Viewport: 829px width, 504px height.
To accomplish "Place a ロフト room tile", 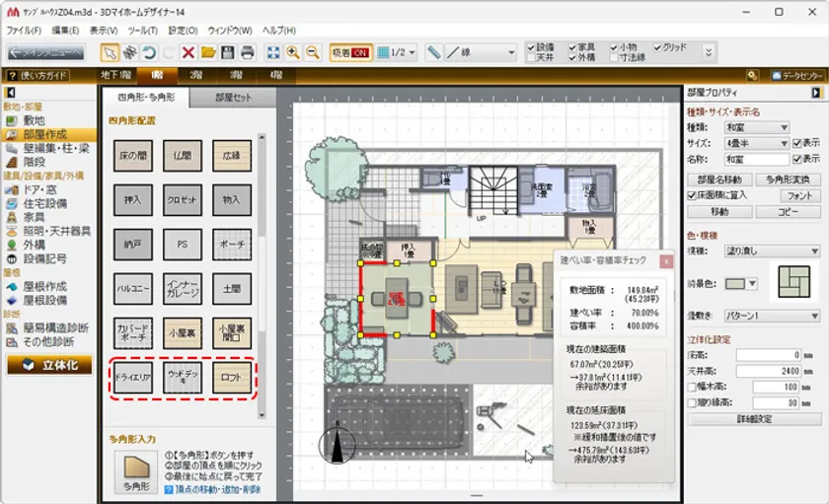I will pyautogui.click(x=231, y=378).
